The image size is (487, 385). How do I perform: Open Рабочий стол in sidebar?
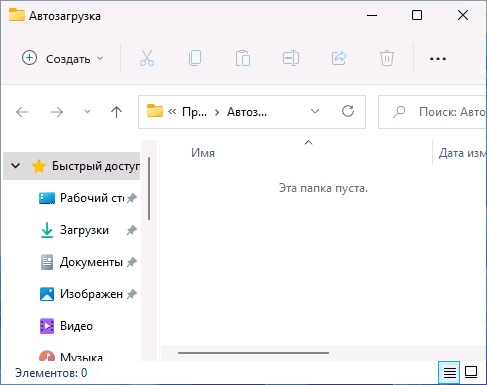coord(82,198)
